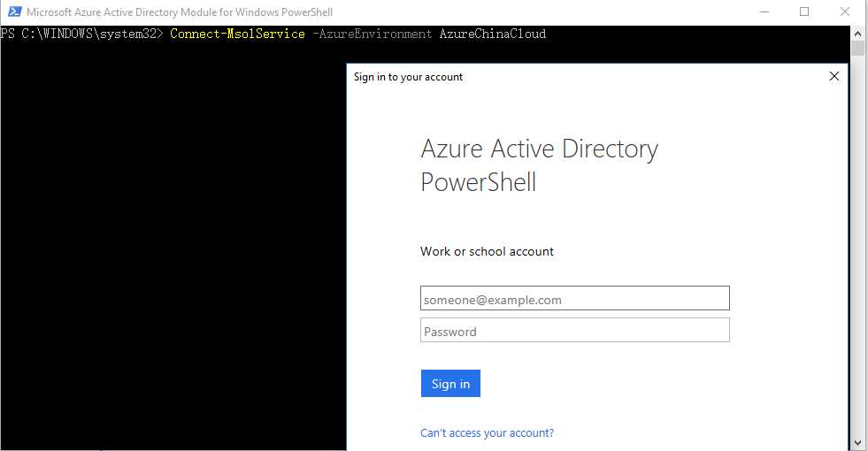Minimize the PowerShell window
This screenshot has width=868, height=451.
pos(764,12)
